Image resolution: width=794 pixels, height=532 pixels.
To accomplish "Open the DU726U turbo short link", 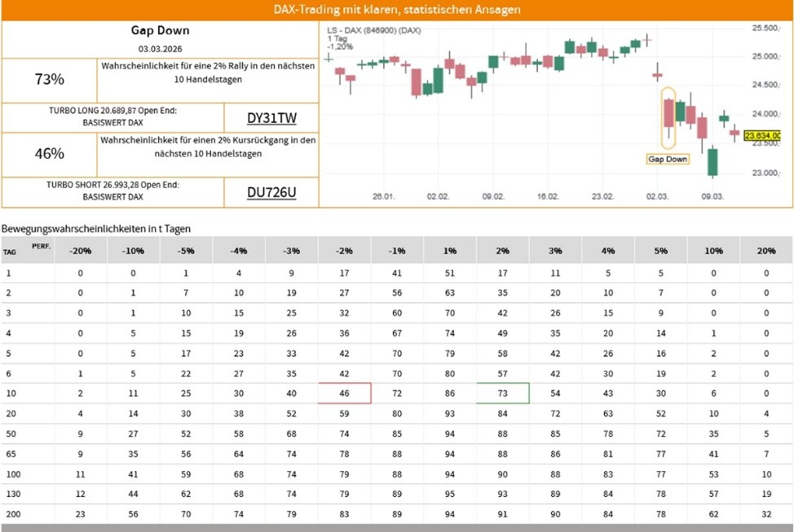I will tap(271, 192).
